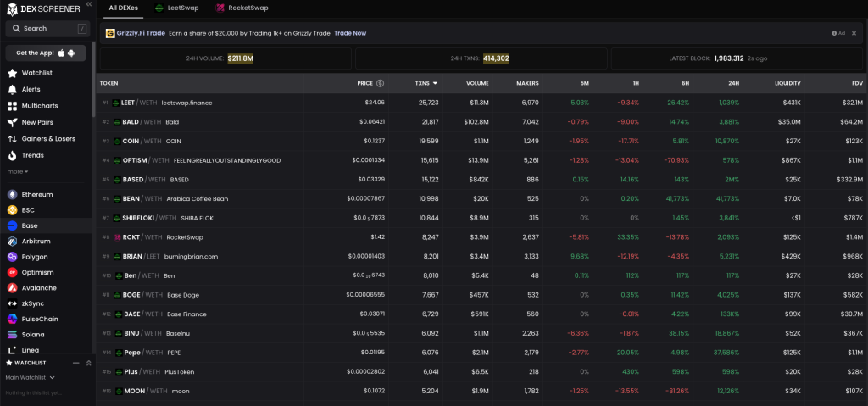Image resolution: width=868 pixels, height=406 pixels.
Task: Toggle price currency via dollar icon
Action: (380, 83)
